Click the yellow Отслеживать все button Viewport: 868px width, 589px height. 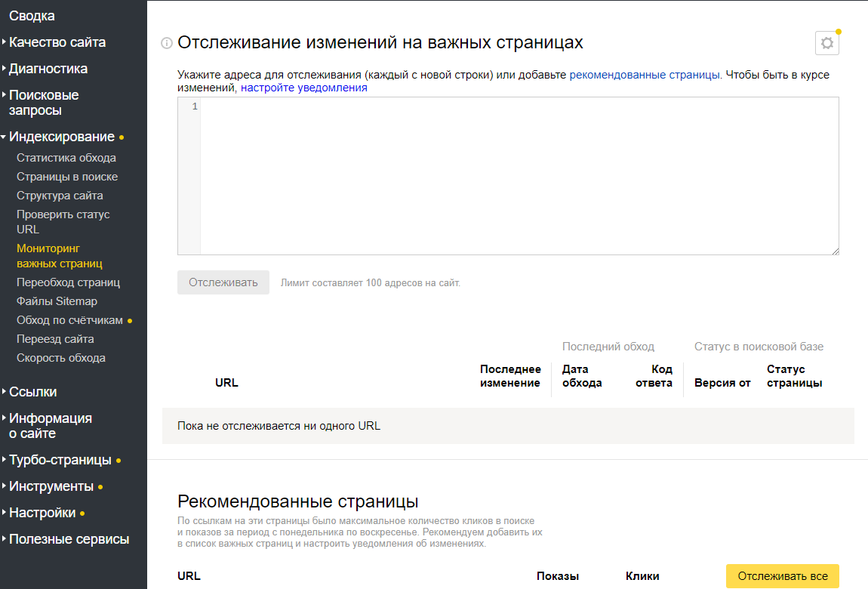[783, 576]
